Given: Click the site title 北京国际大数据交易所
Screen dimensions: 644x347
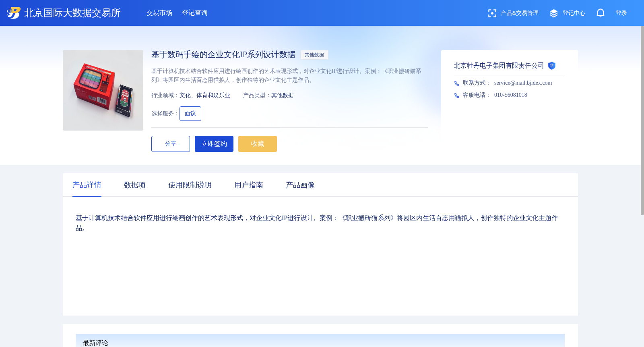Looking at the screenshot, I should coord(72,13).
